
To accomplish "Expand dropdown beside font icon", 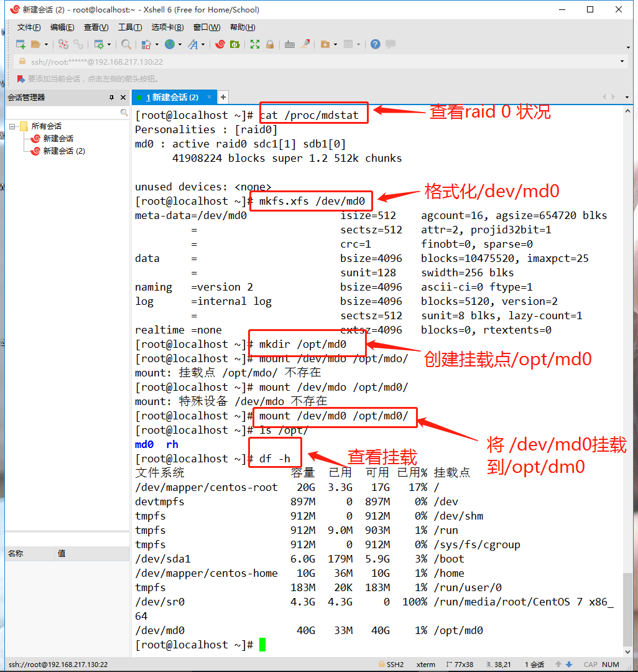I will click(x=203, y=44).
